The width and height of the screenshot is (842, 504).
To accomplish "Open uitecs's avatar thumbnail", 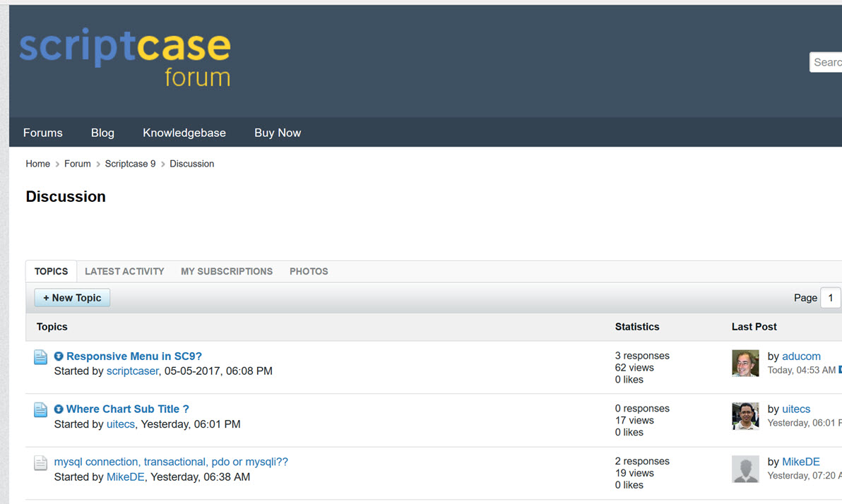I will [x=745, y=416].
